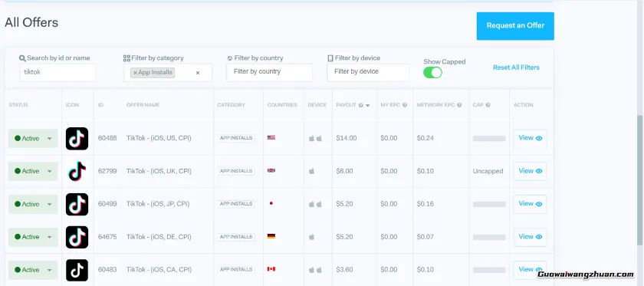Open TikTok icon for offer 62799

pyautogui.click(x=77, y=171)
